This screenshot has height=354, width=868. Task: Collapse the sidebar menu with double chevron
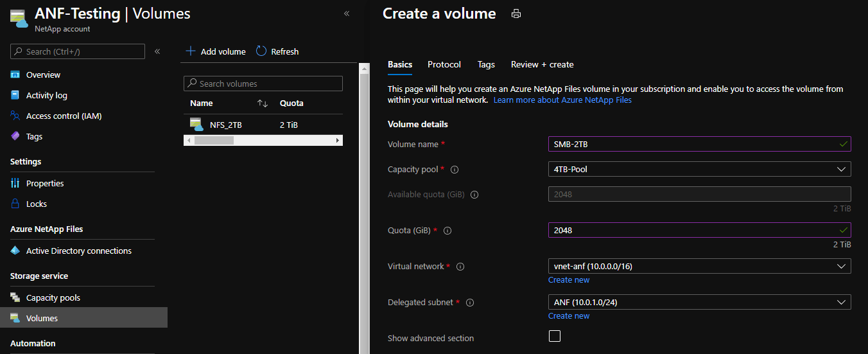click(157, 51)
